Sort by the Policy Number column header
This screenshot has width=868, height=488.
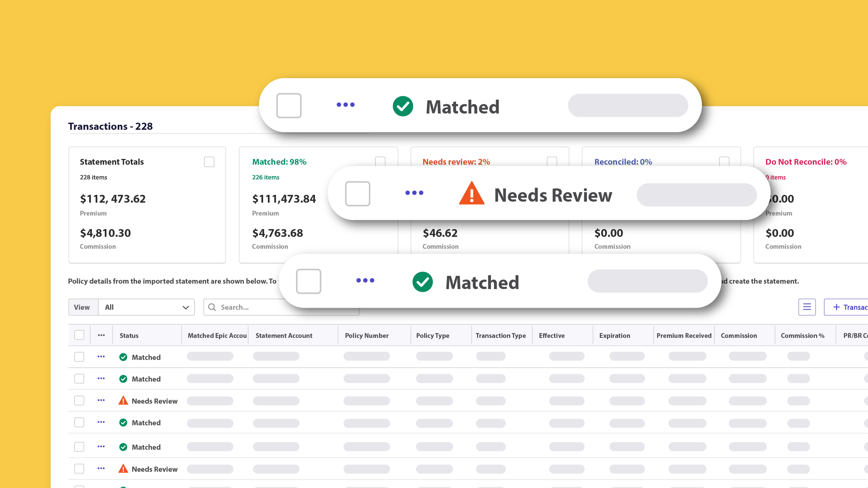click(x=367, y=335)
